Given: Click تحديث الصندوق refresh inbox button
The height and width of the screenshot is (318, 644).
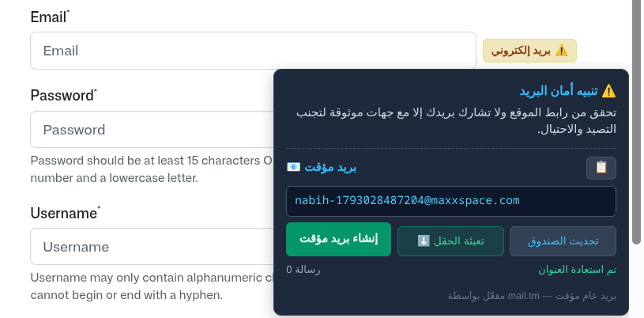Looking at the screenshot, I should [563, 241].
